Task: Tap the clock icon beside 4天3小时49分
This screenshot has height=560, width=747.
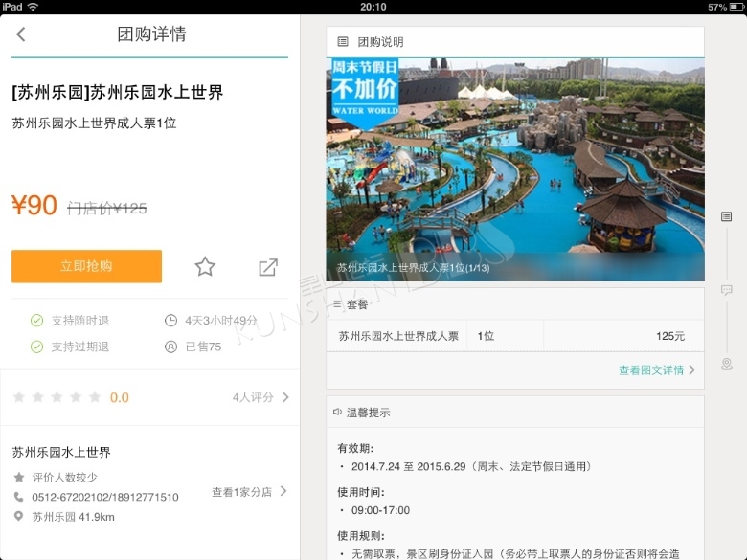Action: click(170, 321)
